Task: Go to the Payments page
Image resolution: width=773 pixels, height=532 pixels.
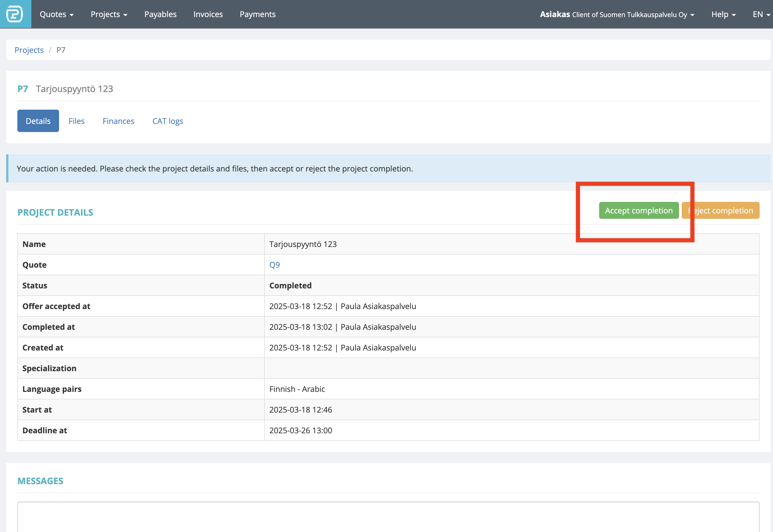Action: pos(257,14)
